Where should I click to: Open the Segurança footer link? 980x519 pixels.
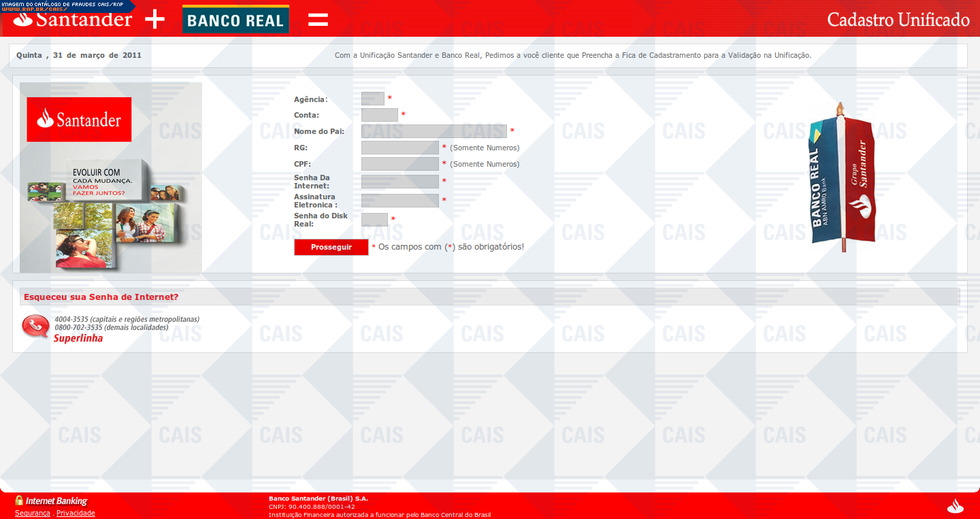[33, 513]
